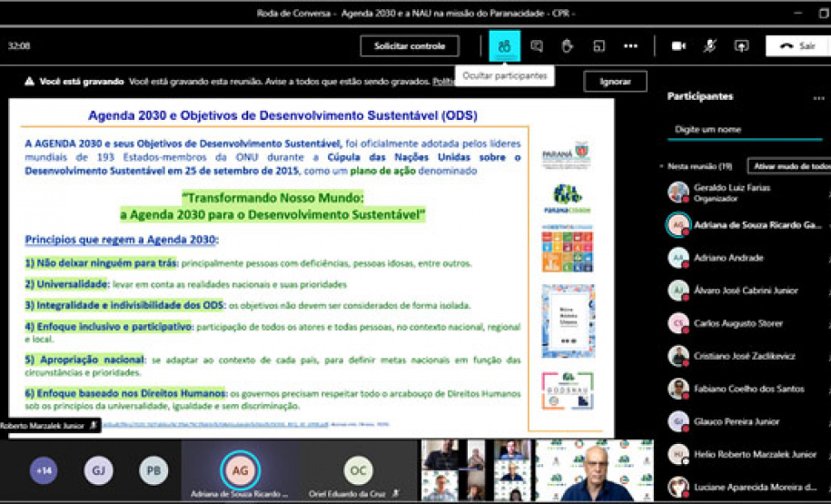Image resolution: width=831 pixels, height=504 pixels.
Task: Open Participantes panel more options
Action: [818, 97]
